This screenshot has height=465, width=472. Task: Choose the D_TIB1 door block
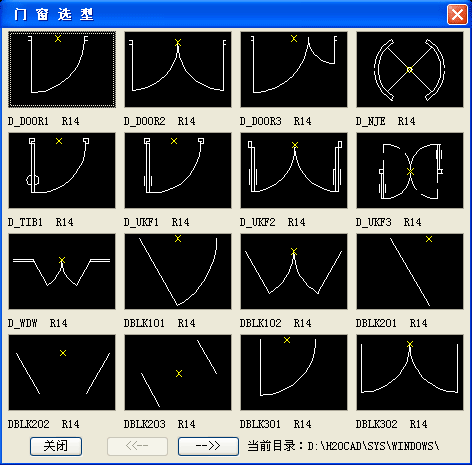pos(62,170)
